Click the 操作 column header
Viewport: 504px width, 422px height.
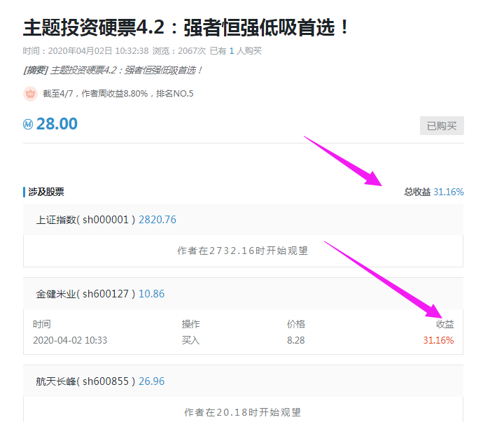(190, 324)
